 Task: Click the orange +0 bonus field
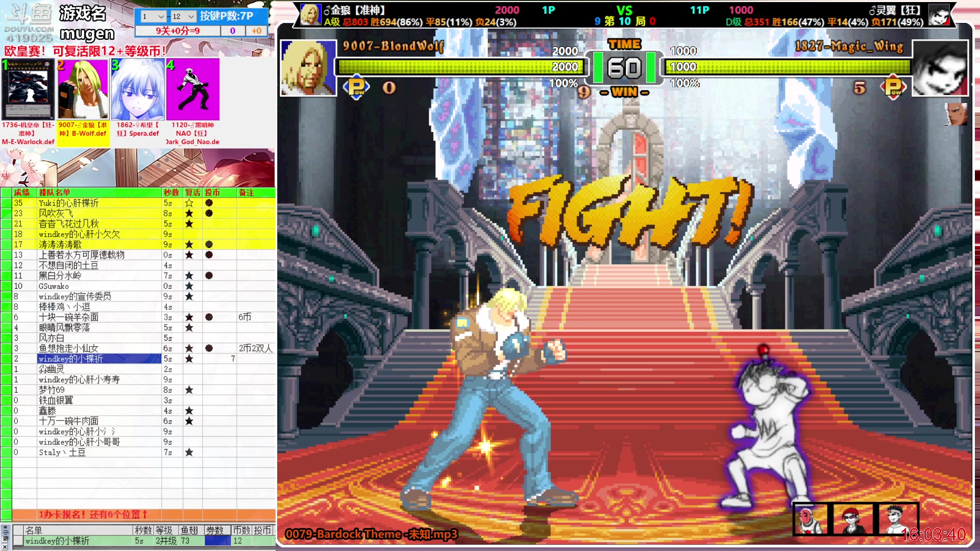[256, 31]
